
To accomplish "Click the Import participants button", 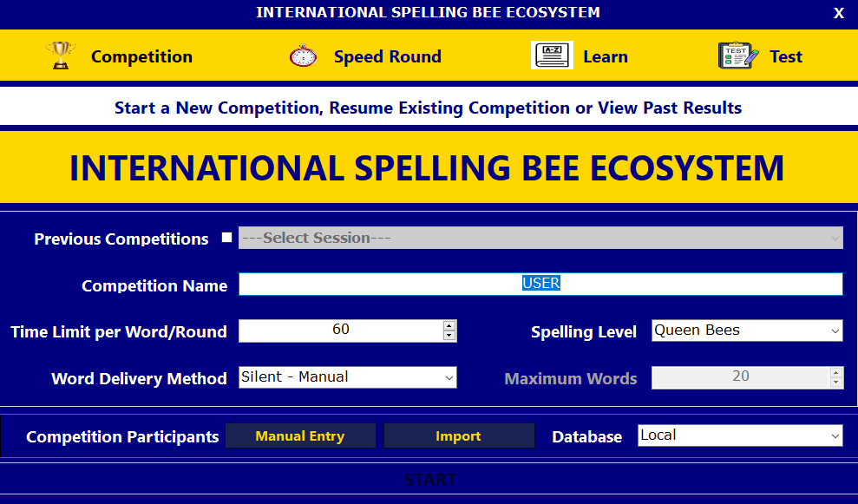I will click(x=458, y=436).
